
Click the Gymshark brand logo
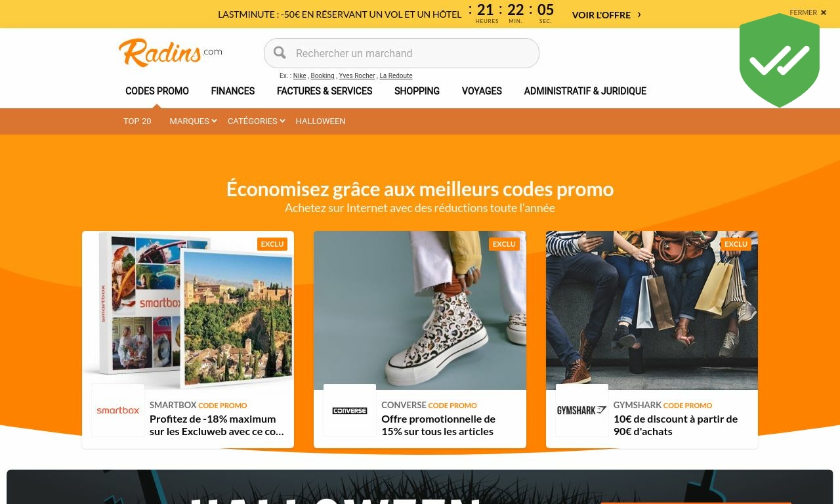tap(581, 410)
